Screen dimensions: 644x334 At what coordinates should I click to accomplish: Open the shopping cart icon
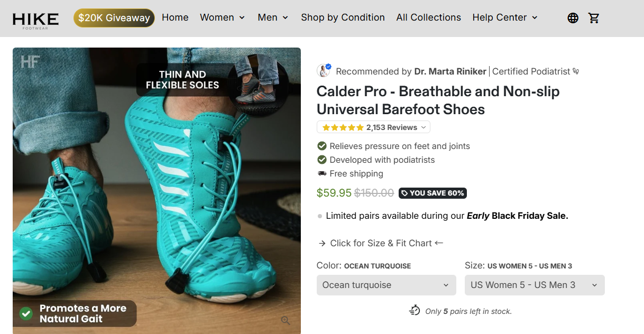tap(594, 18)
